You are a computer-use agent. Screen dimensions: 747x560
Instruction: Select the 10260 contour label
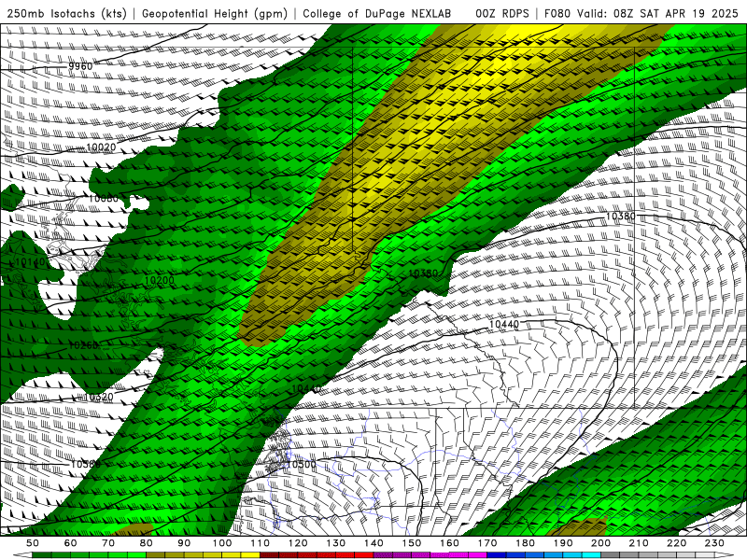pyautogui.click(x=83, y=345)
